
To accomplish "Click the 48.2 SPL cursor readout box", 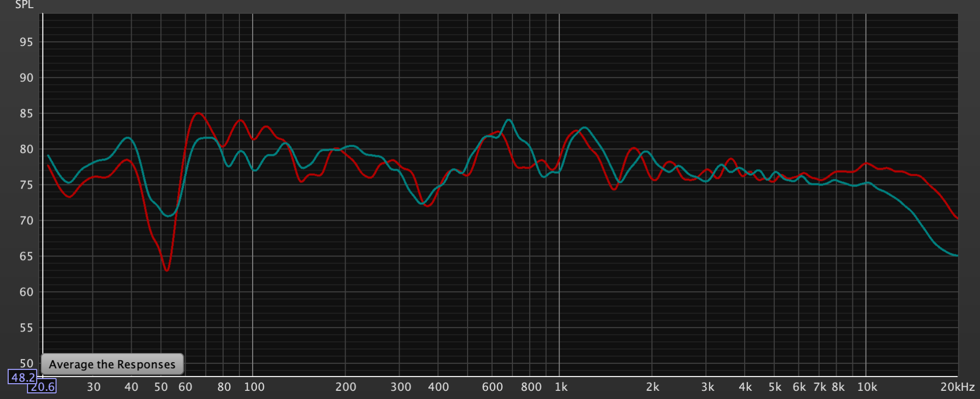I will [x=22, y=377].
